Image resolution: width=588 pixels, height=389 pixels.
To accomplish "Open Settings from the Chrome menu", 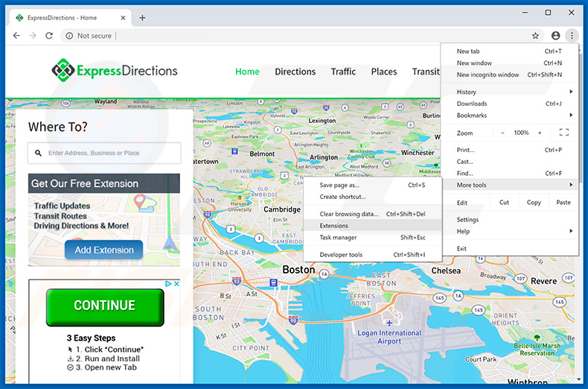I will (510, 219).
